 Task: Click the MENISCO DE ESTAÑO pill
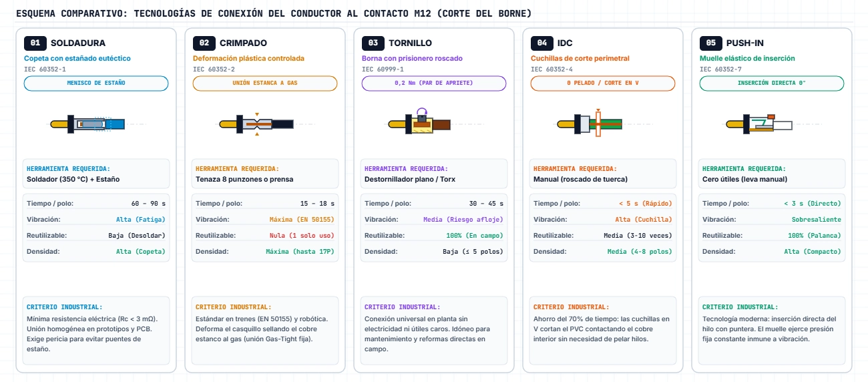pyautogui.click(x=96, y=83)
